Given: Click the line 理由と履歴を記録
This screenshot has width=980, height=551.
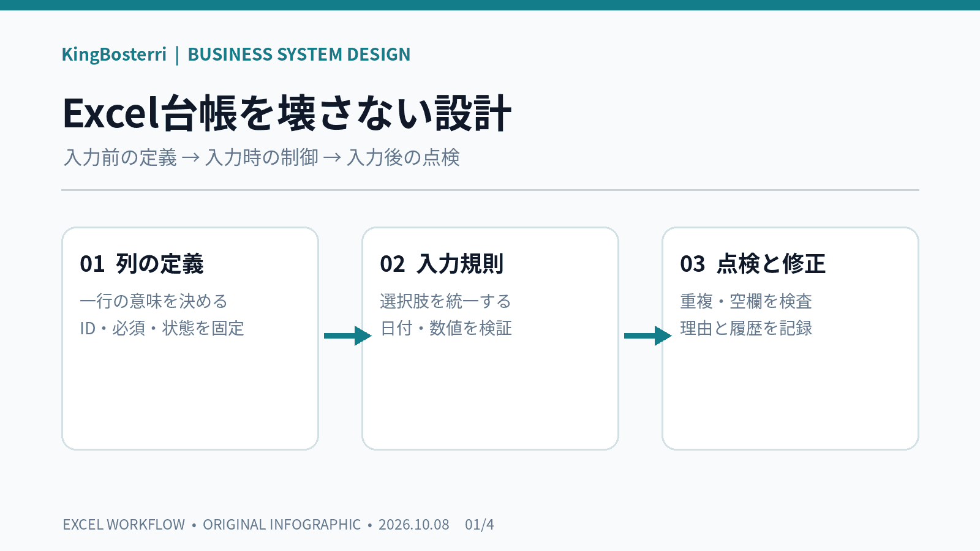Looking at the screenshot, I should [746, 328].
